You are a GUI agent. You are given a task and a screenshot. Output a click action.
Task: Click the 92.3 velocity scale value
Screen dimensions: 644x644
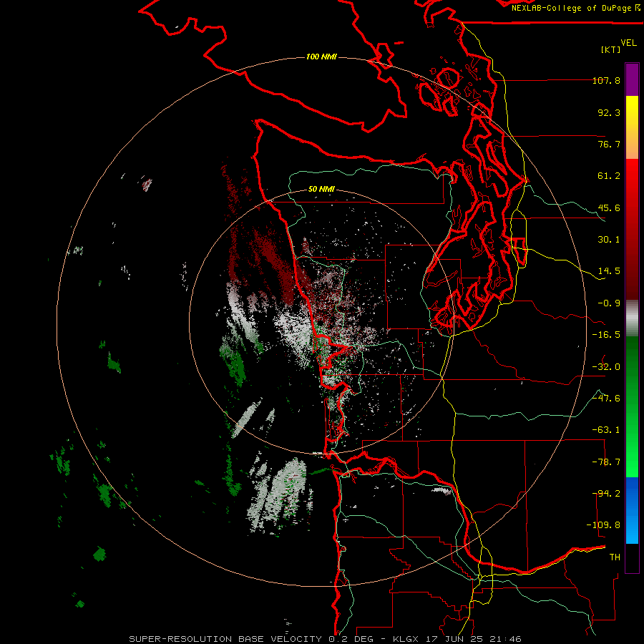click(x=609, y=112)
